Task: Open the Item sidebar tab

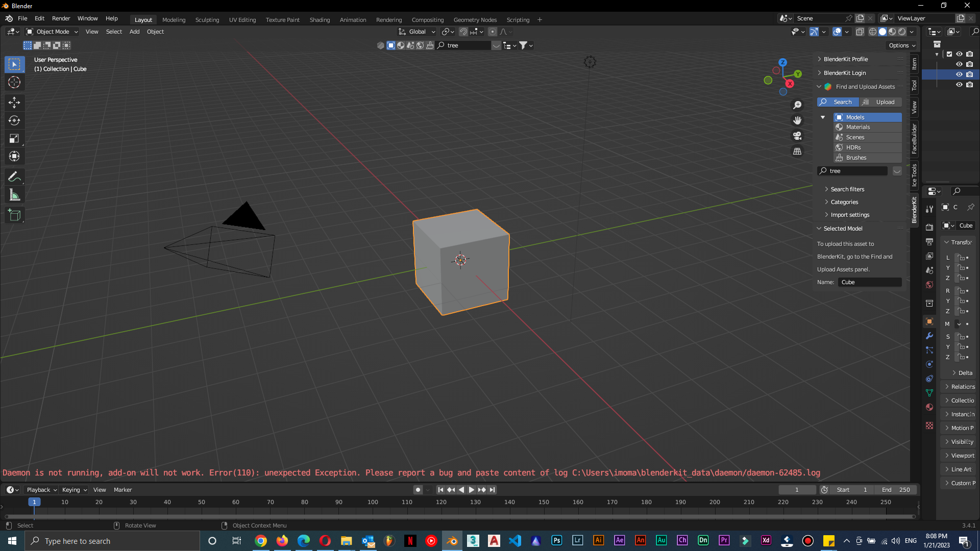Action: tap(914, 64)
